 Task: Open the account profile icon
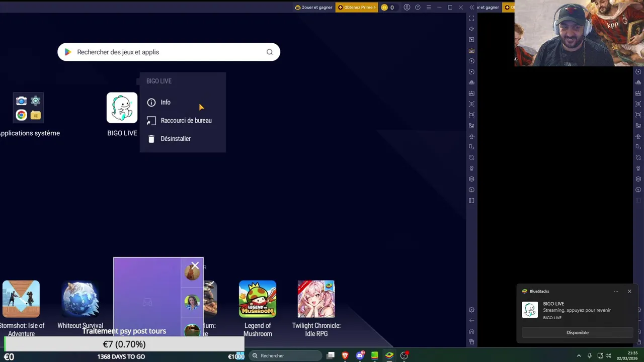(407, 8)
